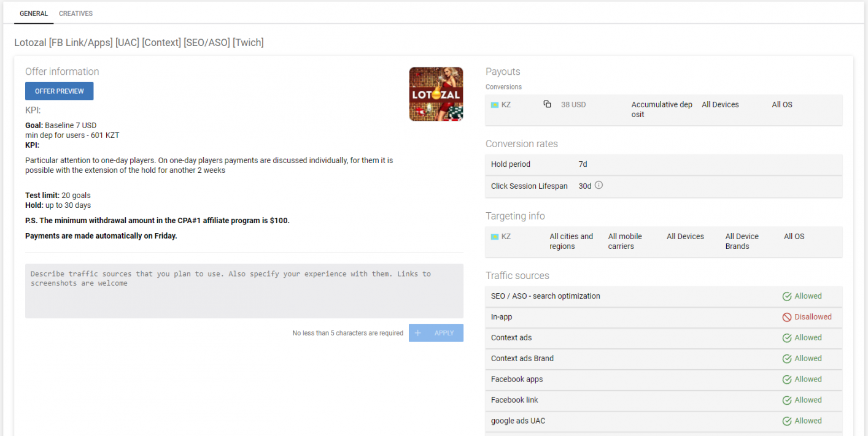This screenshot has width=868, height=436.
Task: Click the Hold period label
Action: pyautogui.click(x=511, y=164)
